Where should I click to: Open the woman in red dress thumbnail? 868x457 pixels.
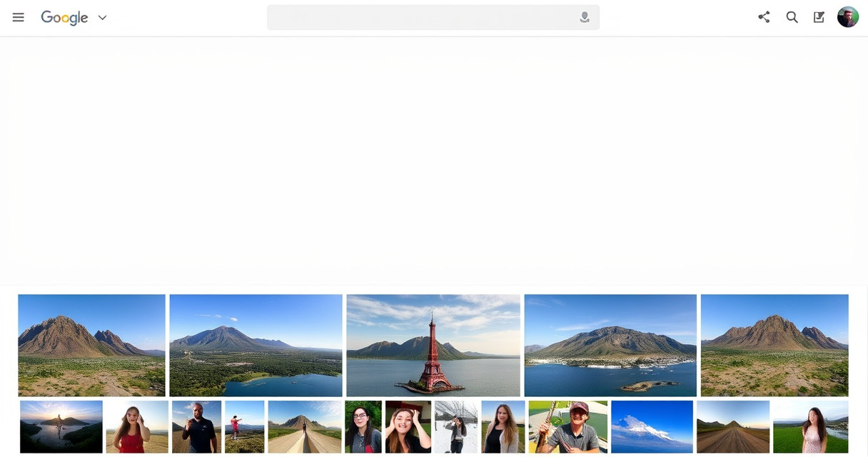[137, 426]
